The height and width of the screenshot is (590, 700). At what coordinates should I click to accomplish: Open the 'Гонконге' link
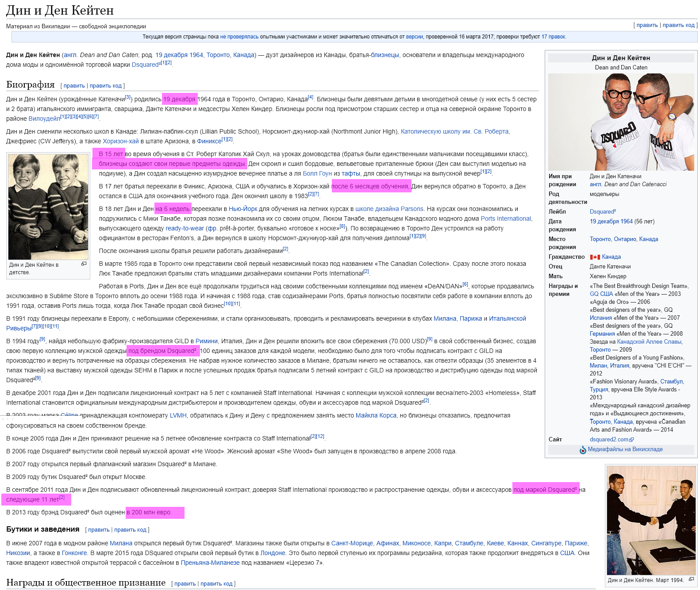click(74, 553)
